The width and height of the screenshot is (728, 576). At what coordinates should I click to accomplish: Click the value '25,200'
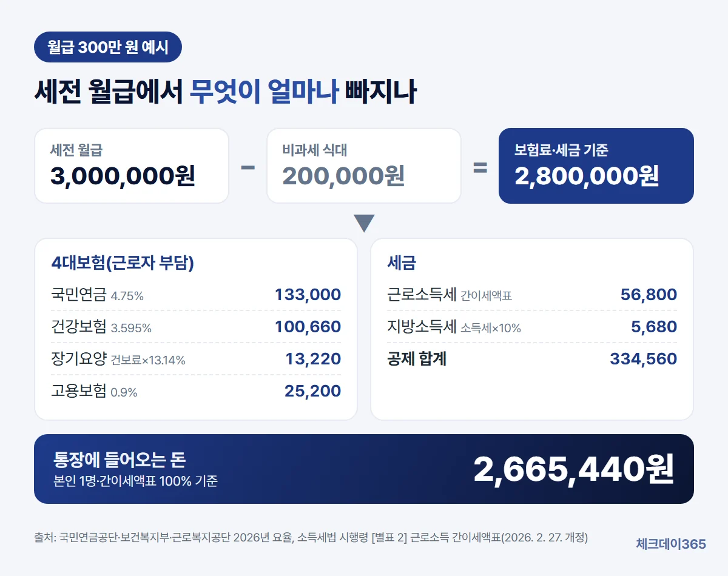[313, 392]
